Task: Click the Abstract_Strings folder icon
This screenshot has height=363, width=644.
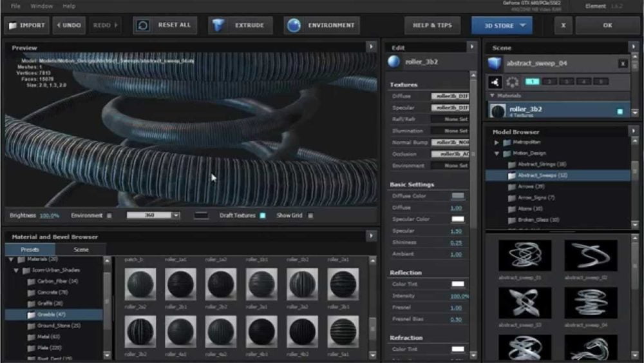Action: tap(512, 164)
